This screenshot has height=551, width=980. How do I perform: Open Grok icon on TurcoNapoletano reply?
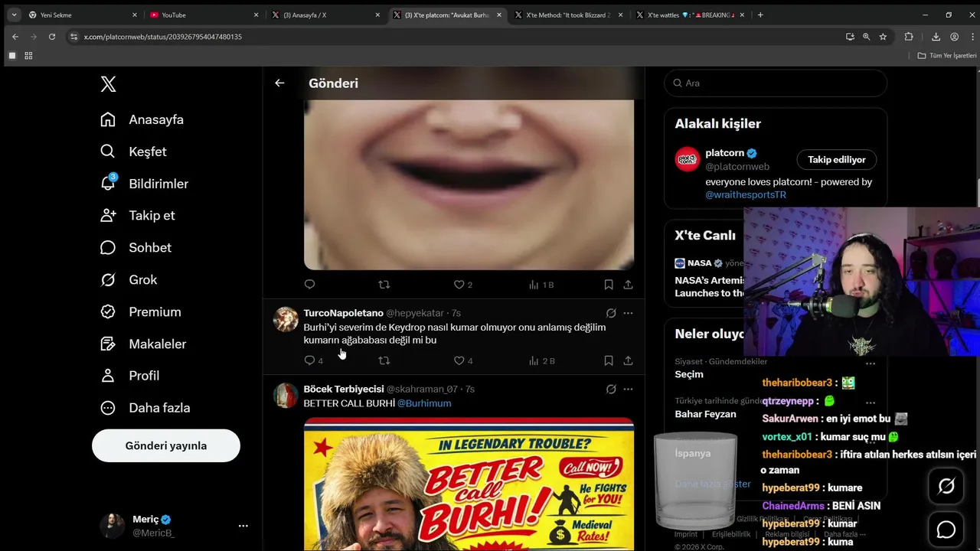611,313
